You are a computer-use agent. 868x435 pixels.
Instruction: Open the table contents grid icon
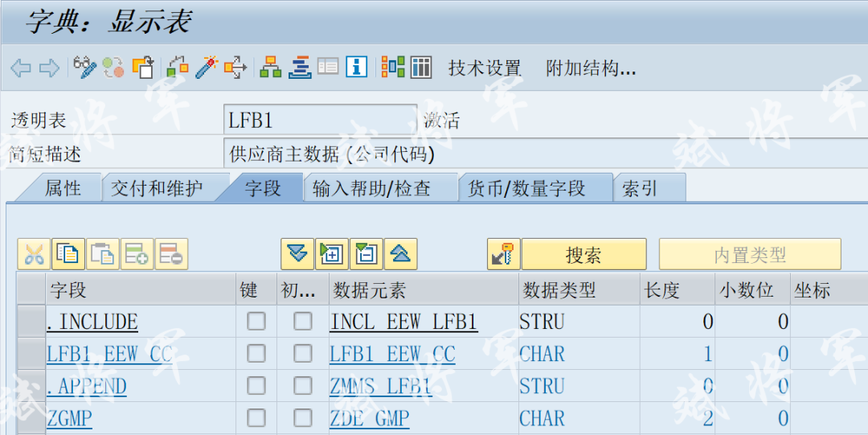coord(420,68)
